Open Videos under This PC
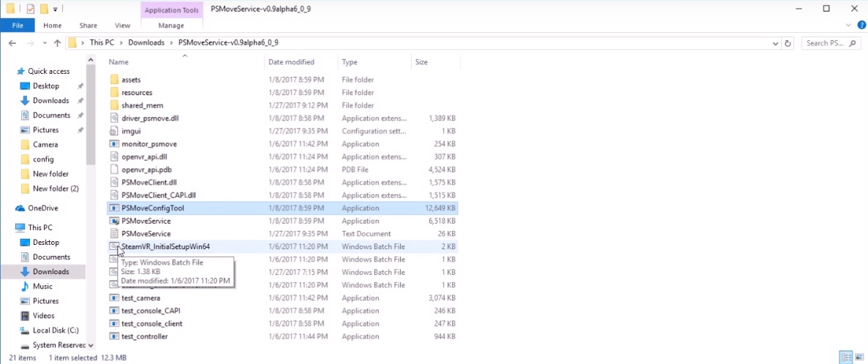Viewport: 868px width, 364px height. pyautogui.click(x=44, y=315)
